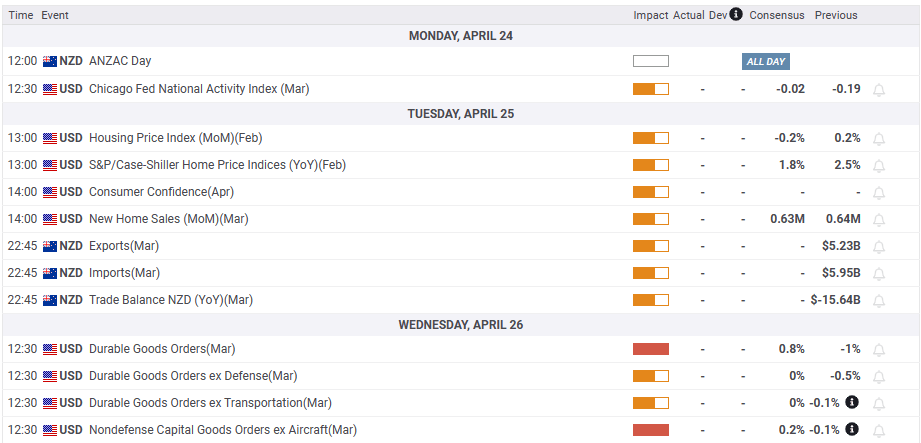Image resolution: width=921 pixels, height=443 pixels.
Task: Click the New Zealand flag beside ANZAC Day
Action: point(50,61)
